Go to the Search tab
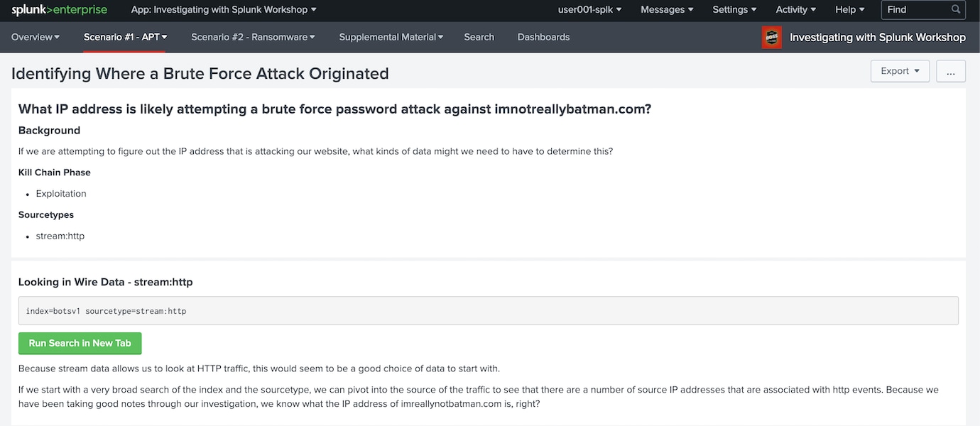 coord(479,37)
